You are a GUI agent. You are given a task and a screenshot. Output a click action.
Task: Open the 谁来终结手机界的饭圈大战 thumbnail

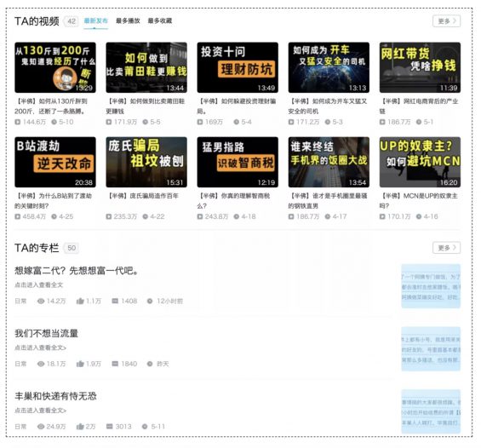(x=329, y=162)
